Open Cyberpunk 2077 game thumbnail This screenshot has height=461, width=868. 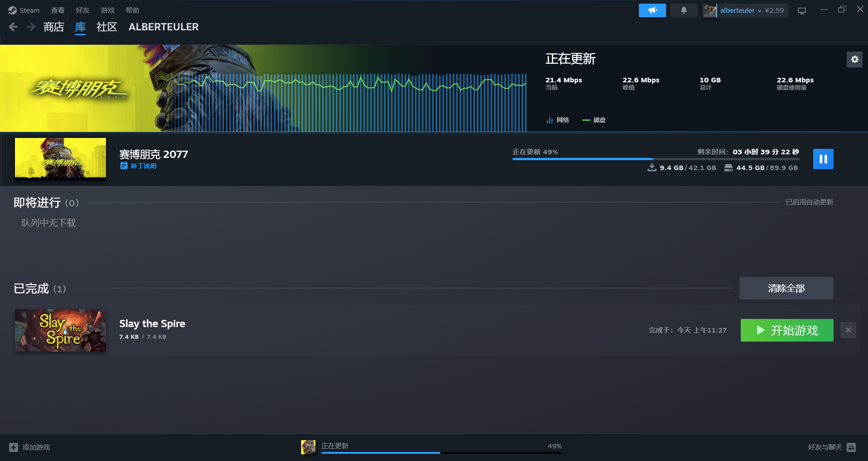click(x=60, y=159)
